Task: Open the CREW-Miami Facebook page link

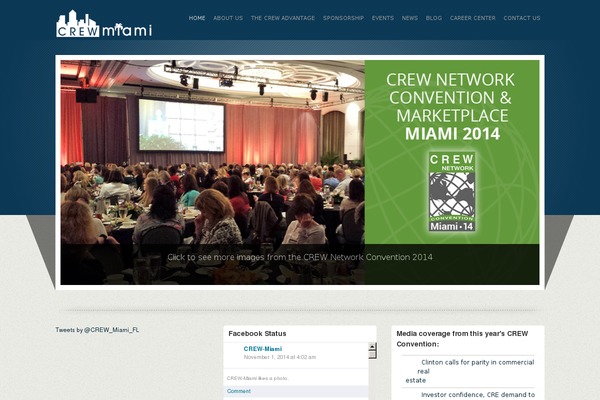Action: click(262, 349)
